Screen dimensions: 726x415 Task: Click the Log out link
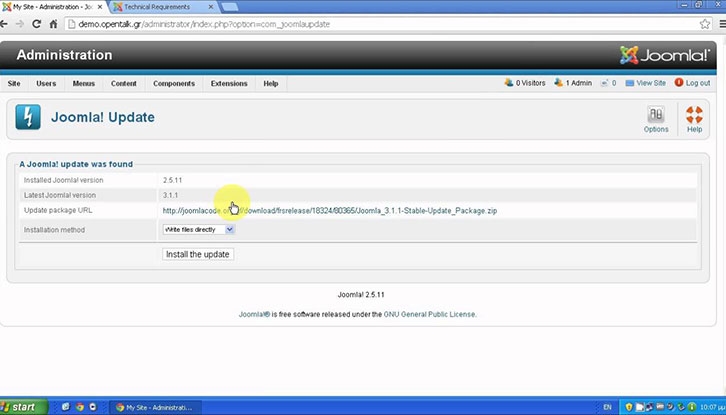693,83
